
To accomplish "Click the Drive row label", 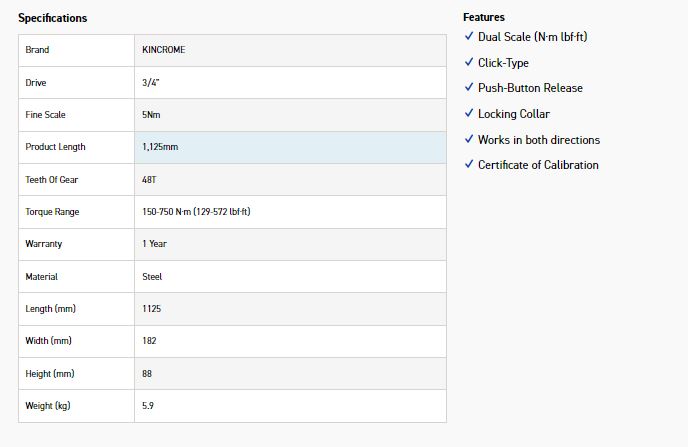I will 36,83.
